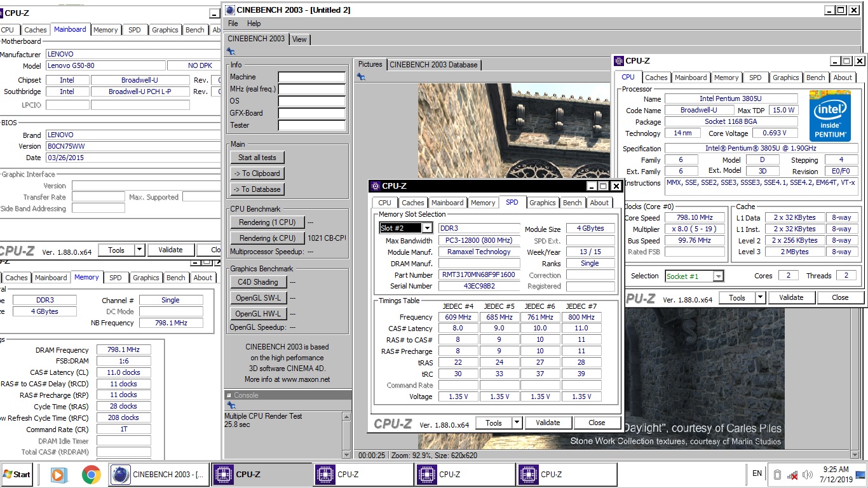The image size is (868, 488).
Task: Switch to the CINEBENCH 2003 taskbar item
Action: click(159, 474)
